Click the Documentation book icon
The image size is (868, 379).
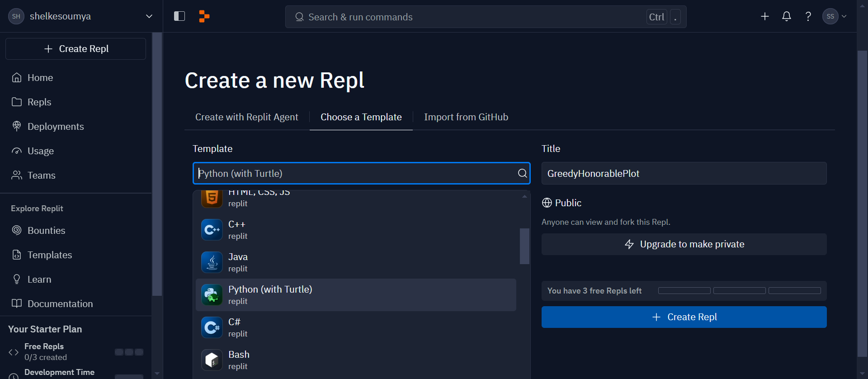click(17, 303)
